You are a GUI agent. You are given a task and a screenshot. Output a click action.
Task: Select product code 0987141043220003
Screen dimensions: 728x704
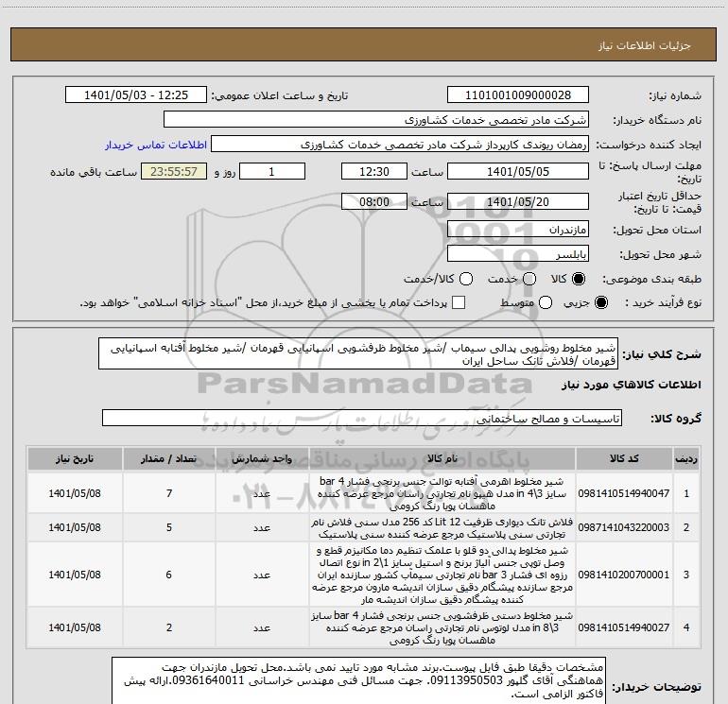point(624,527)
